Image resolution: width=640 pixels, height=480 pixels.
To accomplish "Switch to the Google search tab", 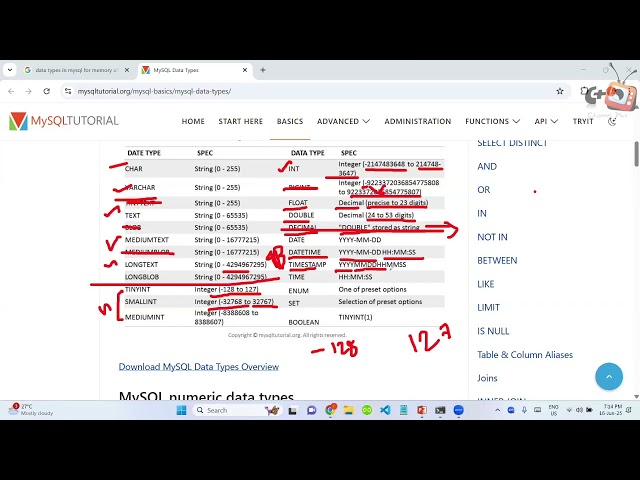I will point(76,70).
